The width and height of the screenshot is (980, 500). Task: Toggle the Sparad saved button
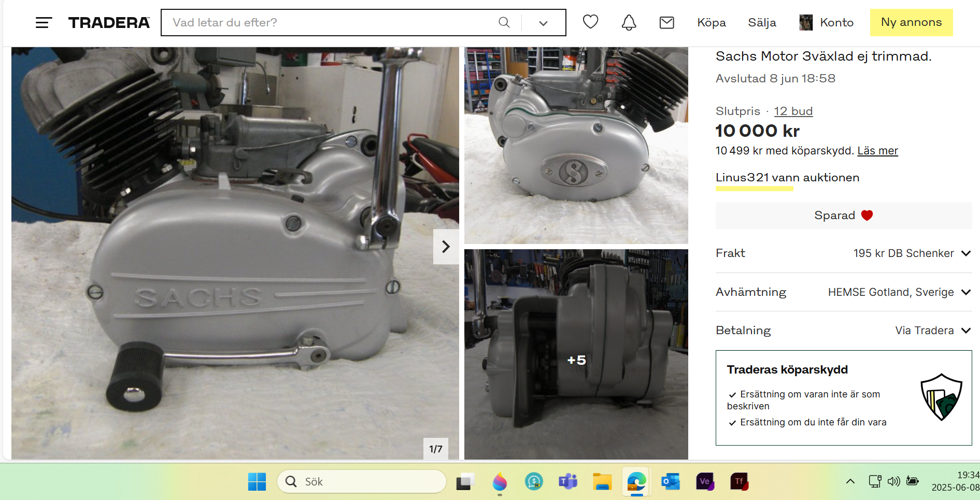point(843,216)
